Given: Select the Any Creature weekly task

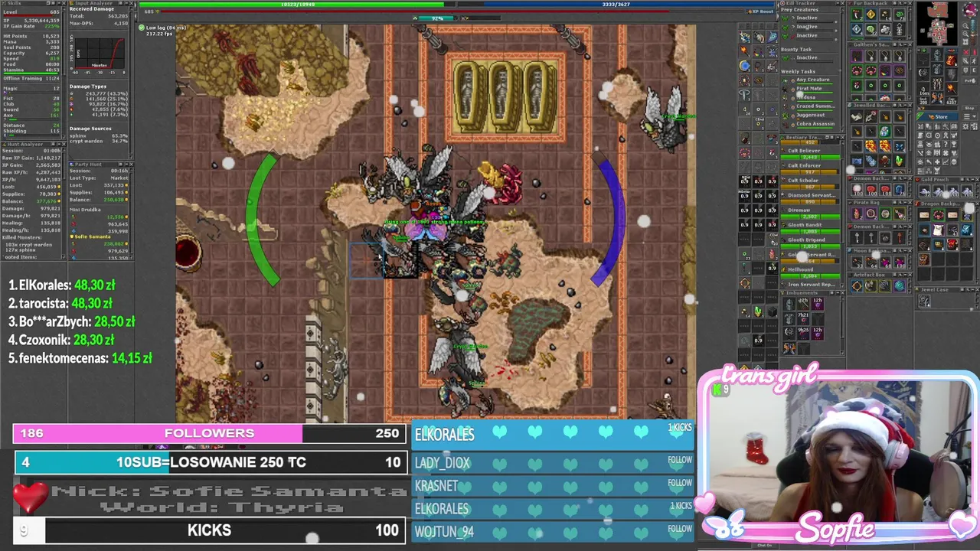Looking at the screenshot, I should coord(808,80).
